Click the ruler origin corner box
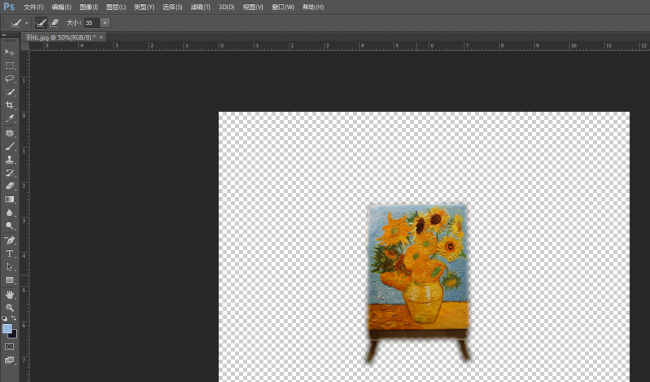 (25, 46)
